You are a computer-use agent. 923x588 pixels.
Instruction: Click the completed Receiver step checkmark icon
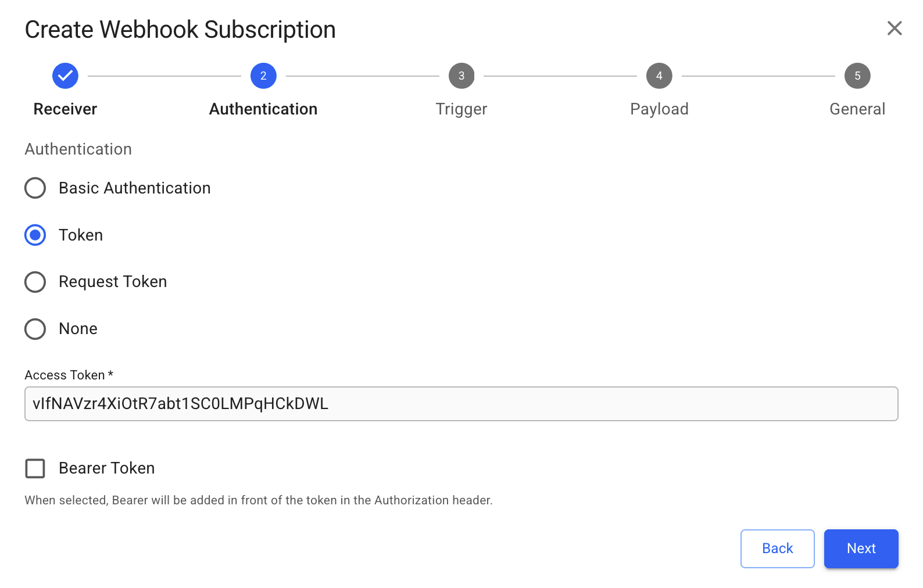point(65,76)
